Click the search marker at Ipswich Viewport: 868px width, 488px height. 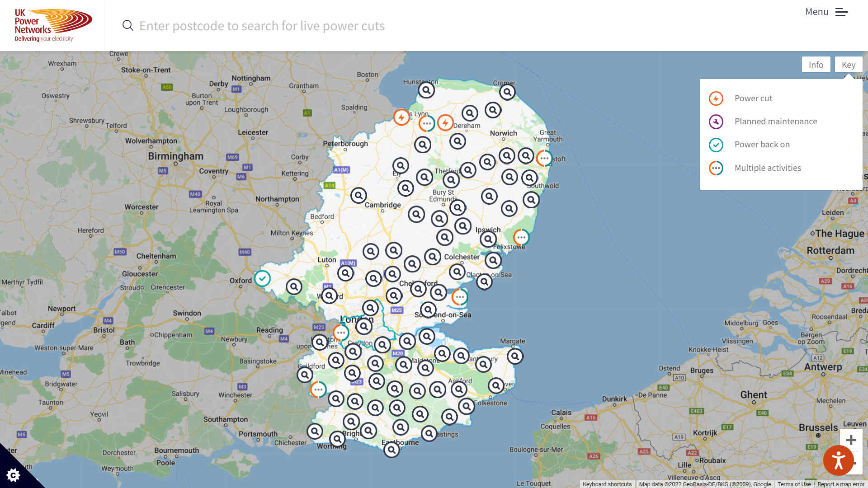pos(488,239)
